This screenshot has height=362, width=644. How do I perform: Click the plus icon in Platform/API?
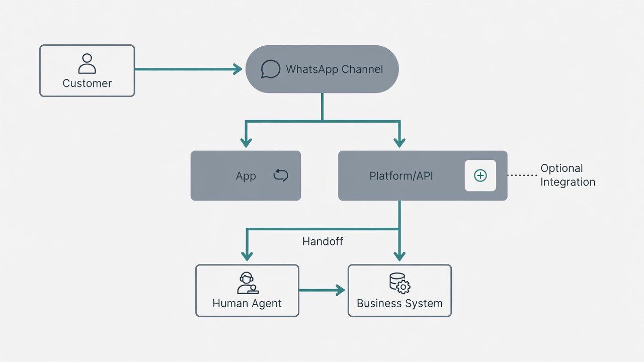point(480,175)
